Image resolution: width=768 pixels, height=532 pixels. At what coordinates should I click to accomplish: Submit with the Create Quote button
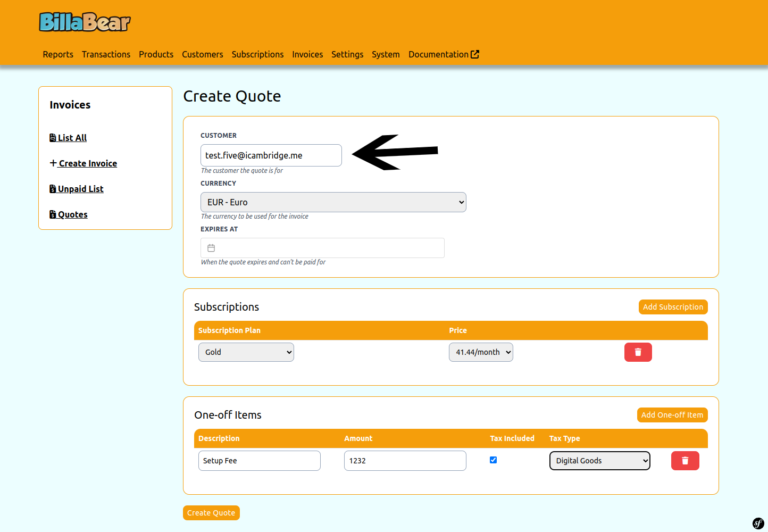pyautogui.click(x=211, y=513)
